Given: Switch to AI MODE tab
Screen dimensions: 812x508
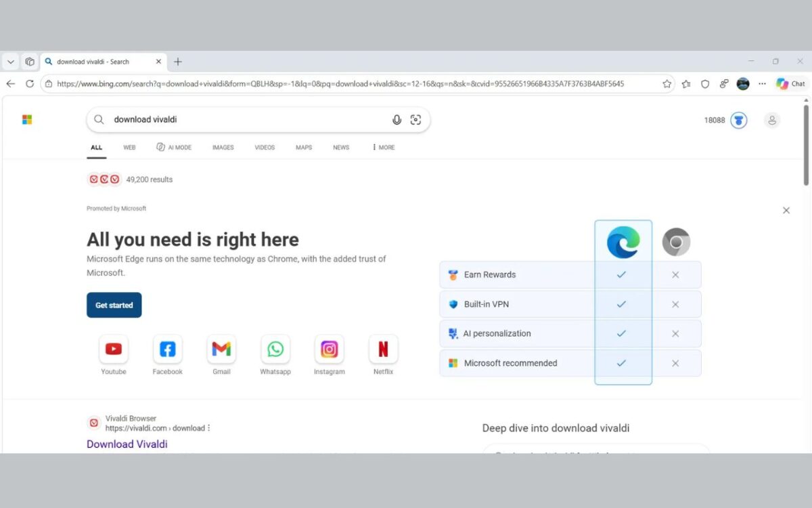Looking at the screenshot, I should (x=174, y=148).
